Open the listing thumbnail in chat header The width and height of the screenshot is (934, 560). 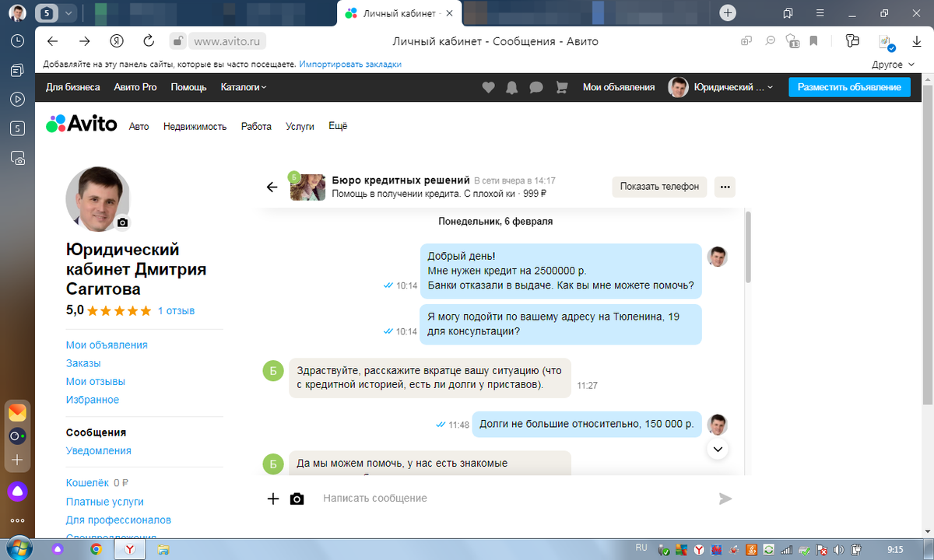pos(307,187)
